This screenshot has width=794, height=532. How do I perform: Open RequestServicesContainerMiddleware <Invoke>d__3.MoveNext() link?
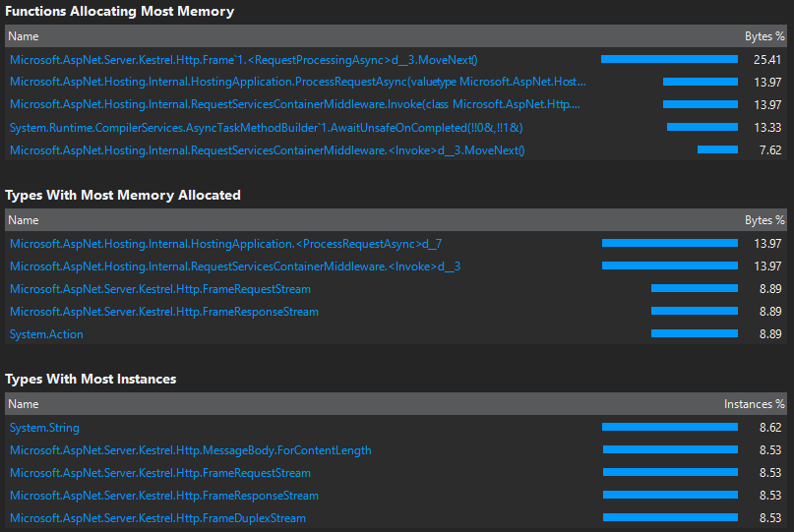coord(267,150)
